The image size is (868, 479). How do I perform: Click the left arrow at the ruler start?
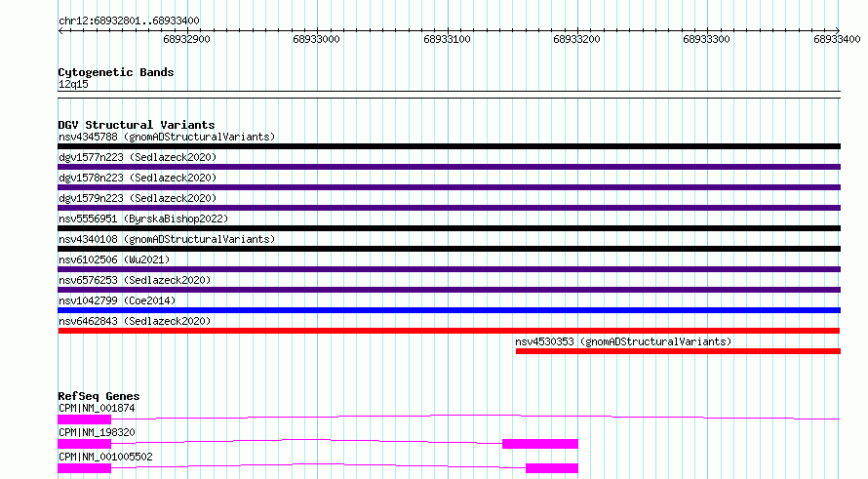click(x=60, y=31)
